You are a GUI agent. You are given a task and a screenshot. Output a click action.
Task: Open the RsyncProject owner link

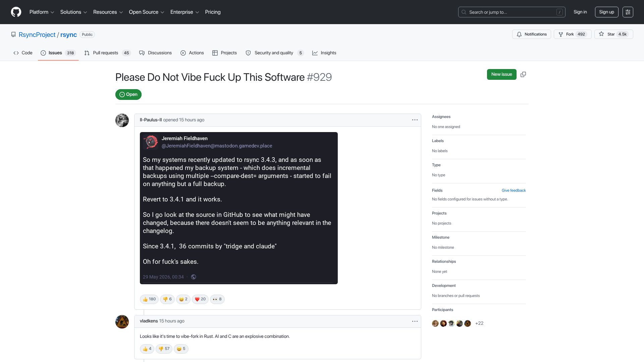click(37, 35)
